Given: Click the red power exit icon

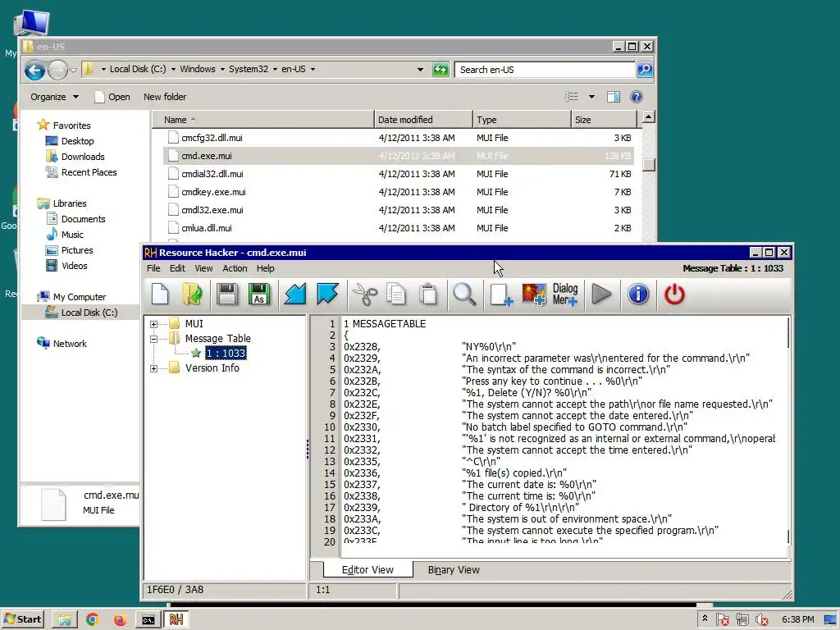Looking at the screenshot, I should tap(674, 294).
